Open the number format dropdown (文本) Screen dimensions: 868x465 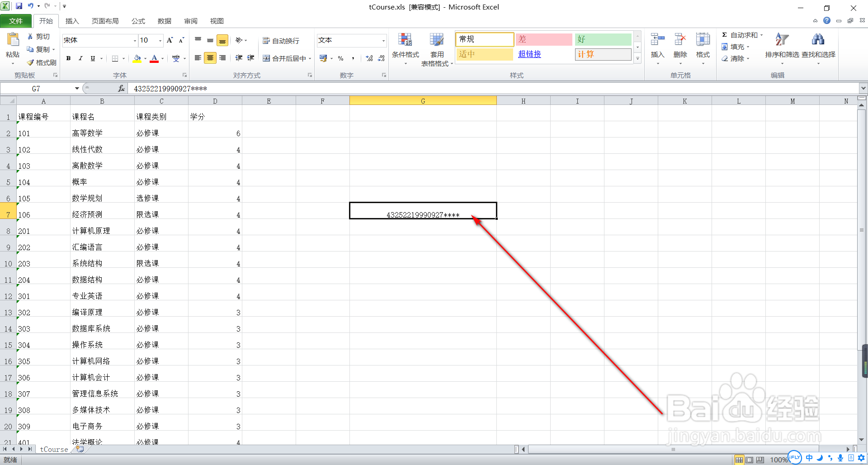(x=383, y=41)
